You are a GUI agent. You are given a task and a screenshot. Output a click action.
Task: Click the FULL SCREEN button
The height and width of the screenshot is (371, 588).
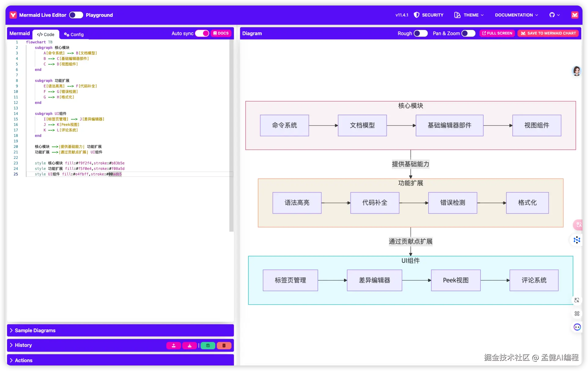pos(497,33)
